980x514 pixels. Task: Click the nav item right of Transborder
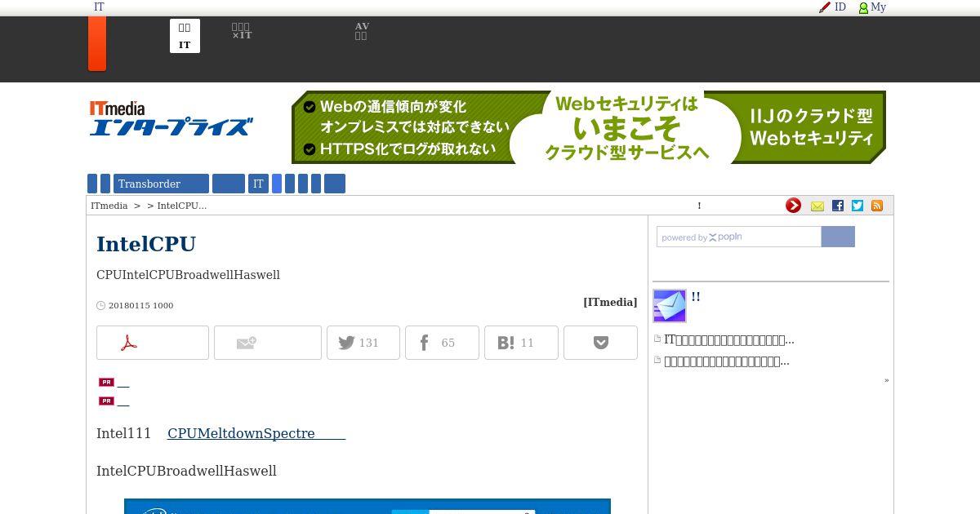(x=229, y=184)
